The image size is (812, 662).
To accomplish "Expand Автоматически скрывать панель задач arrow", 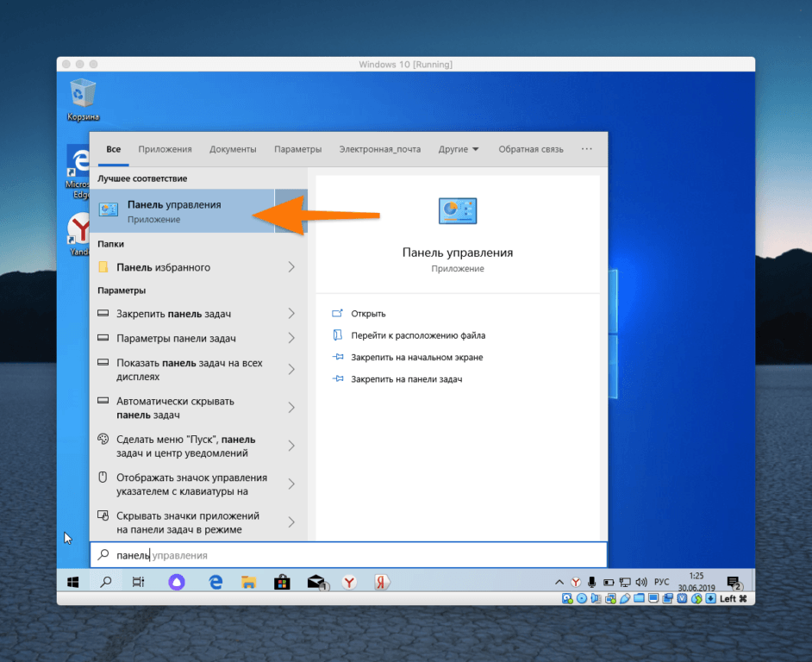I will 291,408.
